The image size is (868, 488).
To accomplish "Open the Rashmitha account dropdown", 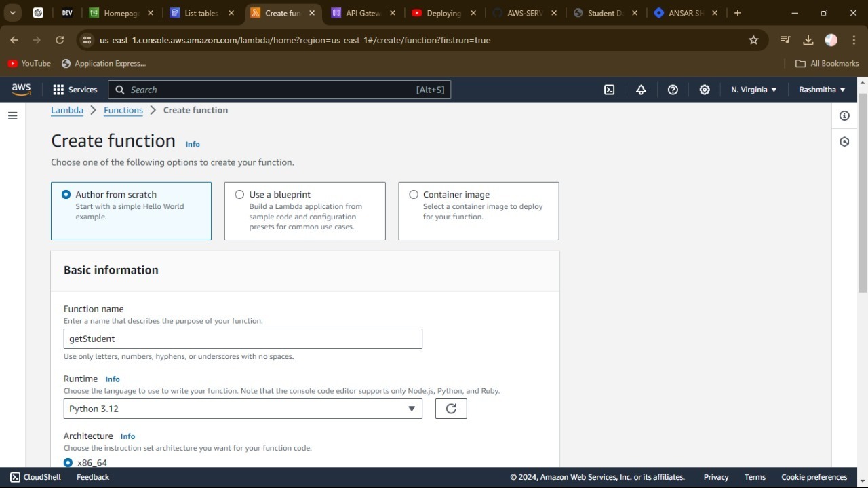I will coord(822,90).
